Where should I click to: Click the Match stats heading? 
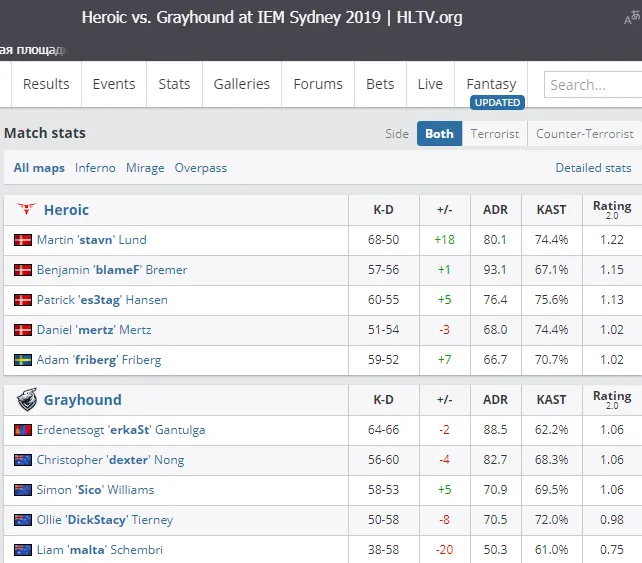[x=45, y=133]
